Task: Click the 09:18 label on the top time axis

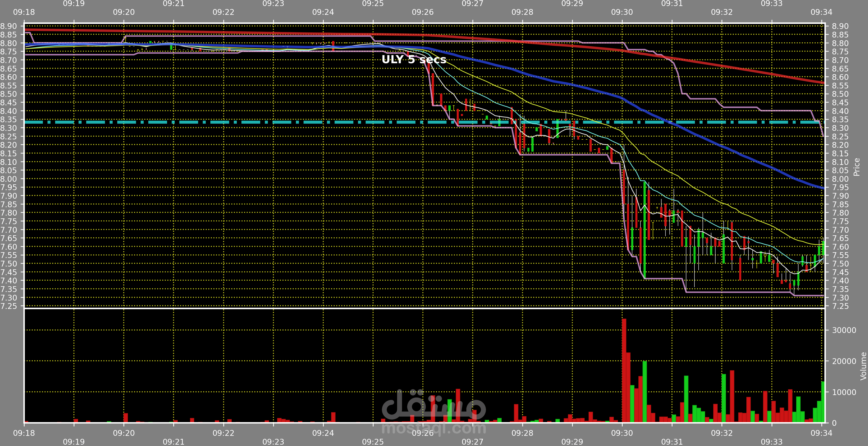Action: point(24,12)
